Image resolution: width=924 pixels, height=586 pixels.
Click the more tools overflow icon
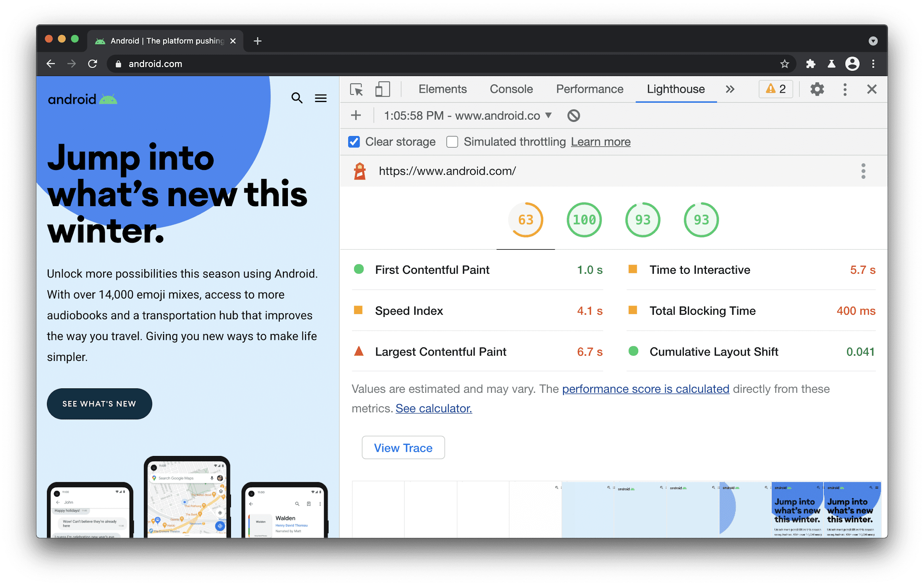pyautogui.click(x=729, y=89)
